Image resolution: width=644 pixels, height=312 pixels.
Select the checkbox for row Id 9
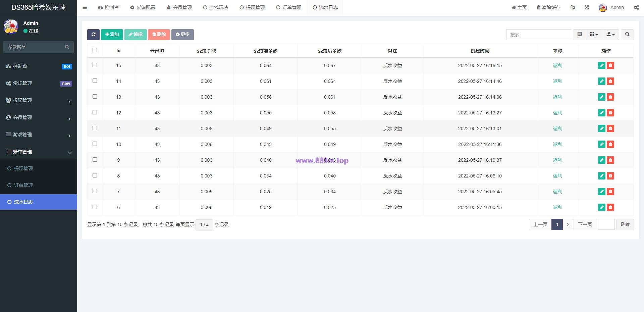click(95, 160)
